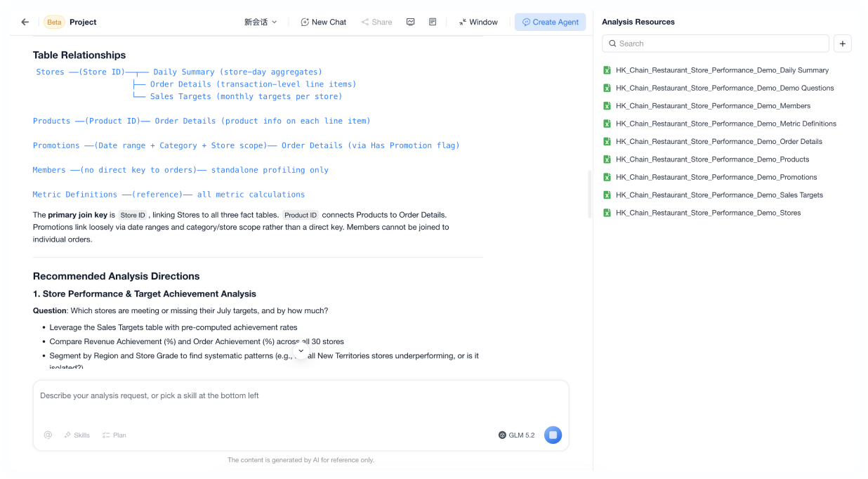The image size is (868, 479).
Task: Add a resource with the plus button
Action: [x=843, y=44]
